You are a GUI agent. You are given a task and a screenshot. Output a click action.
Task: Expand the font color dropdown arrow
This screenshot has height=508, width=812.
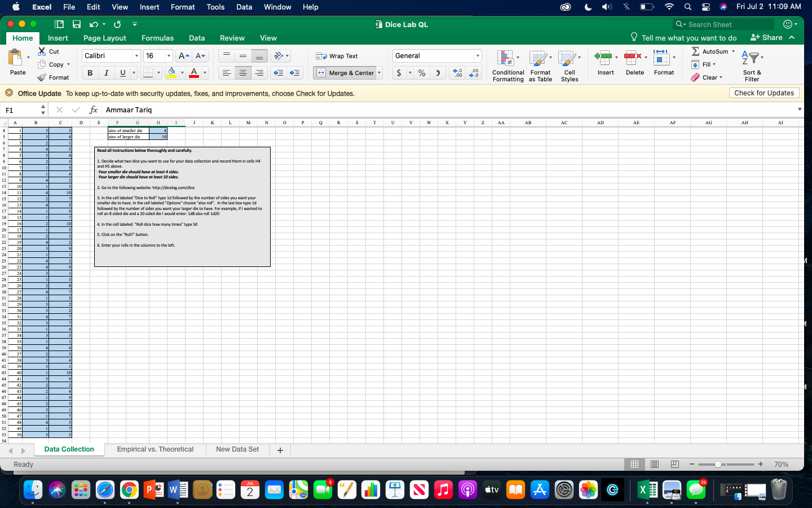click(205, 73)
